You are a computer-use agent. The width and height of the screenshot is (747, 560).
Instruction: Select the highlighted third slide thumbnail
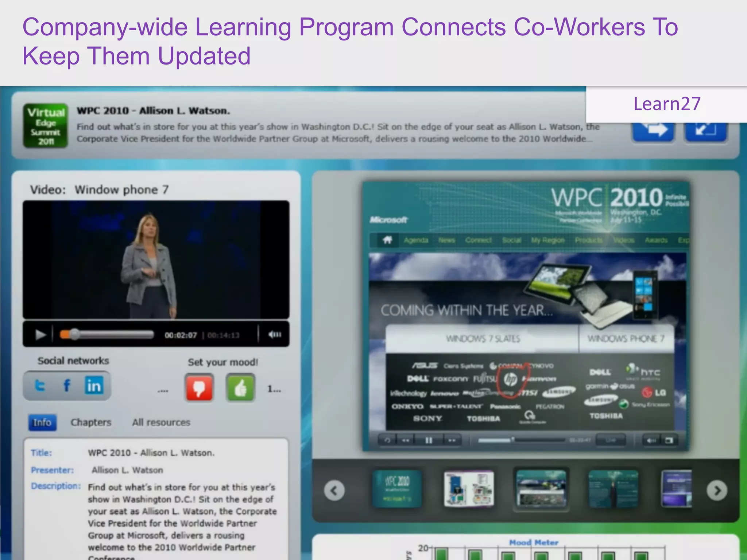(x=541, y=489)
